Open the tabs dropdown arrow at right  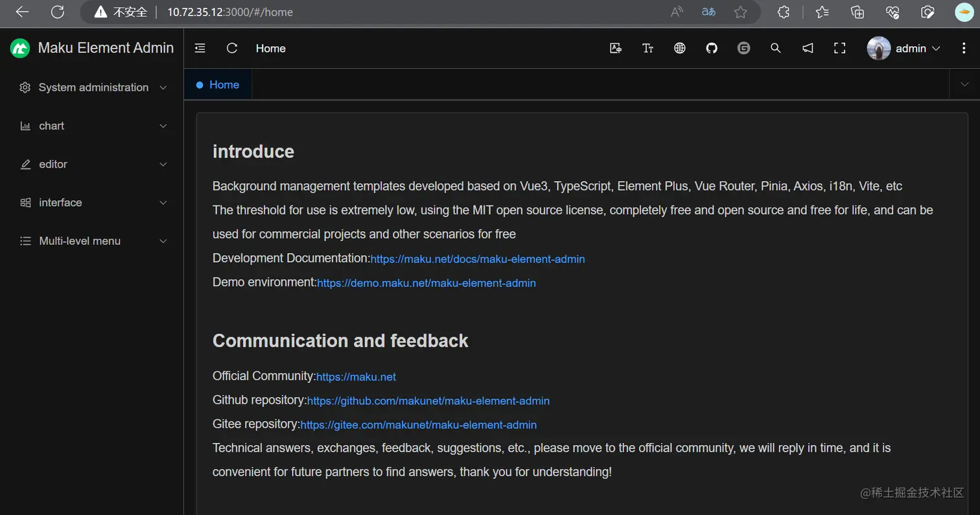coord(965,85)
